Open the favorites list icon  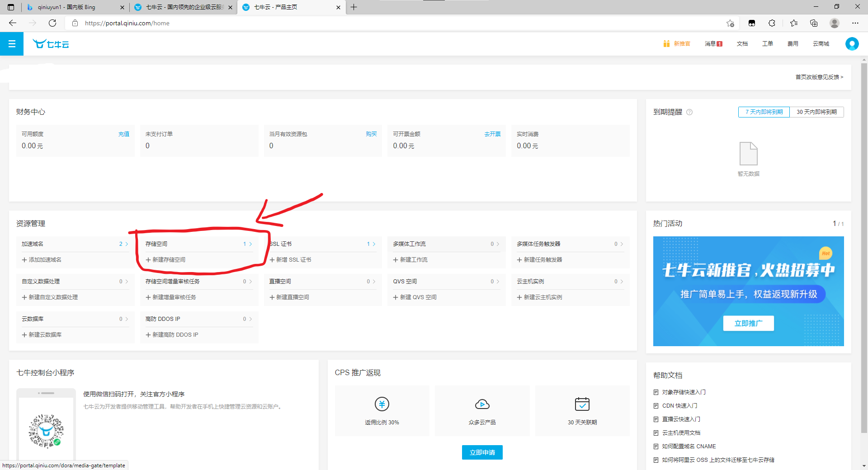pyautogui.click(x=794, y=23)
